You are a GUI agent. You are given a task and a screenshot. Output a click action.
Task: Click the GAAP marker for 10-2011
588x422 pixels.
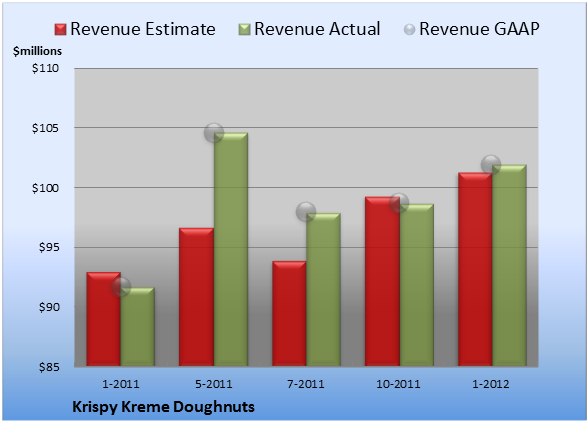pos(399,203)
